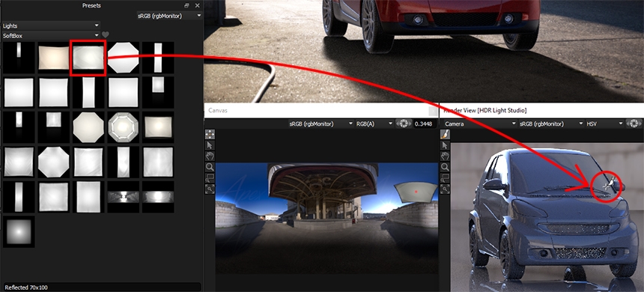Open the Camera dropdown in Render View
The height and width of the screenshot is (292, 644).
[x=480, y=124]
